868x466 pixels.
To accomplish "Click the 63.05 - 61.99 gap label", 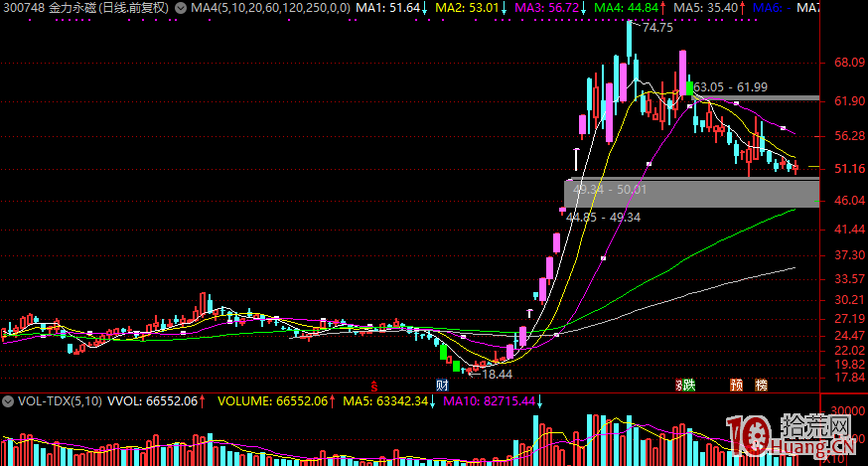I will pos(730,87).
